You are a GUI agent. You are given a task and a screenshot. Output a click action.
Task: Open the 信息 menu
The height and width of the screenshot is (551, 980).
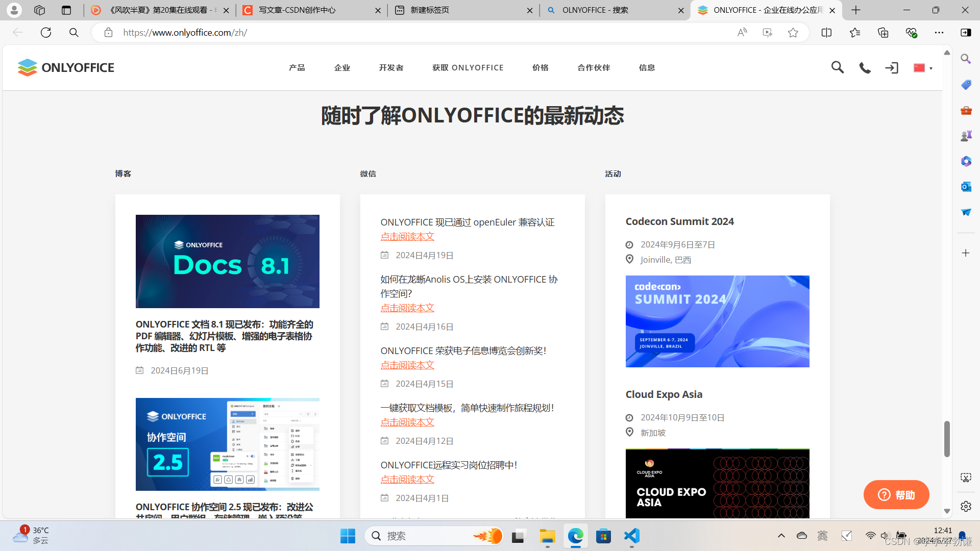point(647,68)
